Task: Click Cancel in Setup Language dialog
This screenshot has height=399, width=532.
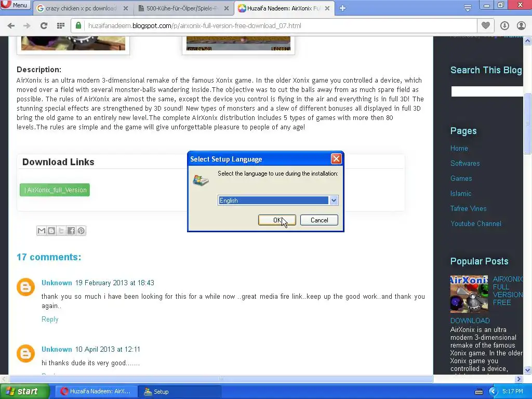Action: [x=319, y=220]
